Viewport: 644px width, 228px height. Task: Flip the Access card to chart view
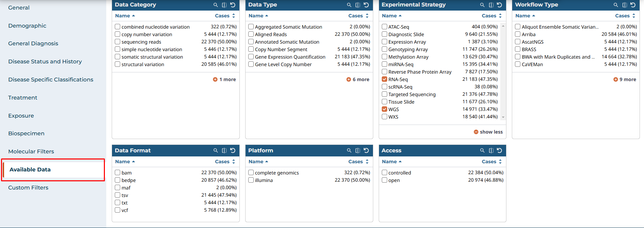[x=491, y=150]
